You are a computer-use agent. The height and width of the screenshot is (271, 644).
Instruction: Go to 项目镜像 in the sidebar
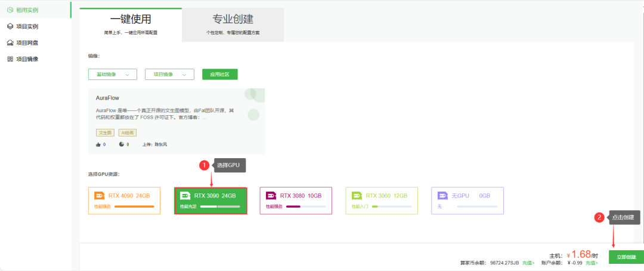tap(35, 59)
